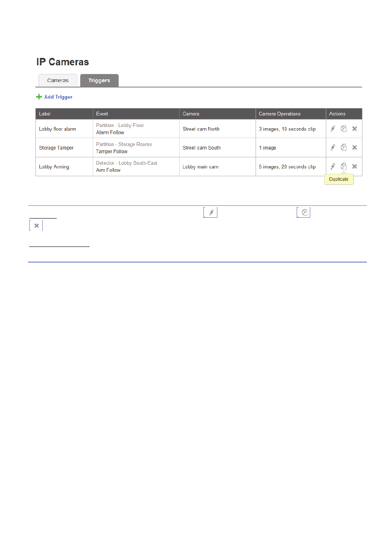Delete the Storage Tamper trigger

pyautogui.click(x=355, y=147)
